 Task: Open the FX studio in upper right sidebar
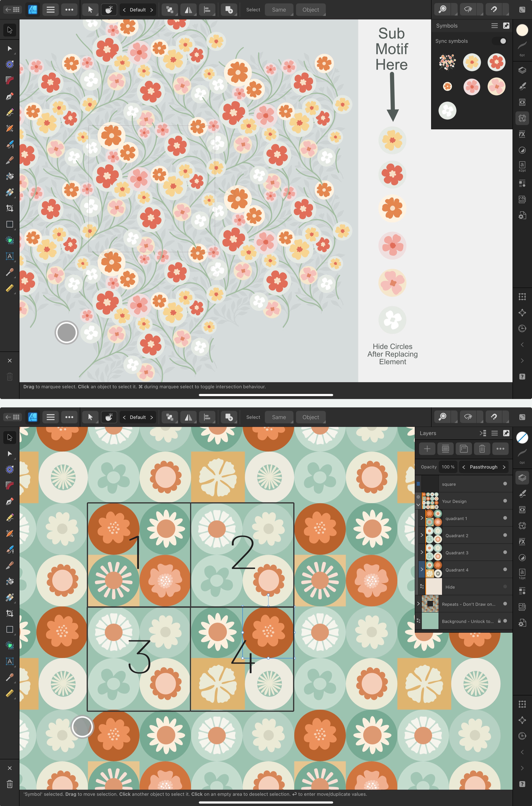coord(522,134)
